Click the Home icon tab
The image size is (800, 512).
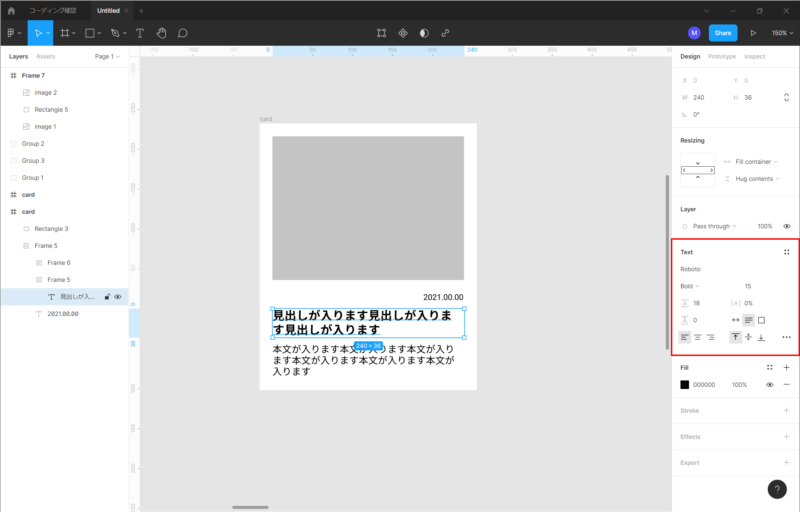[11, 10]
